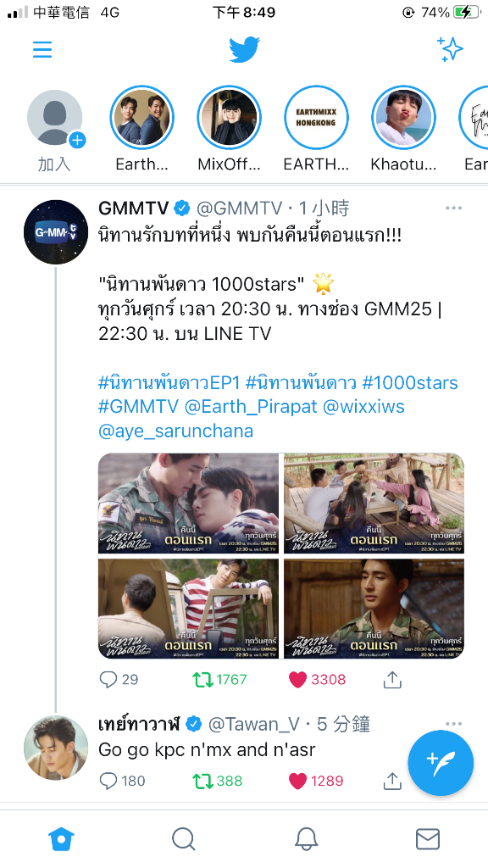This screenshot has height=868, width=488.
Task: Share the GMMTV tweet via upload icon
Action: pyautogui.click(x=392, y=679)
